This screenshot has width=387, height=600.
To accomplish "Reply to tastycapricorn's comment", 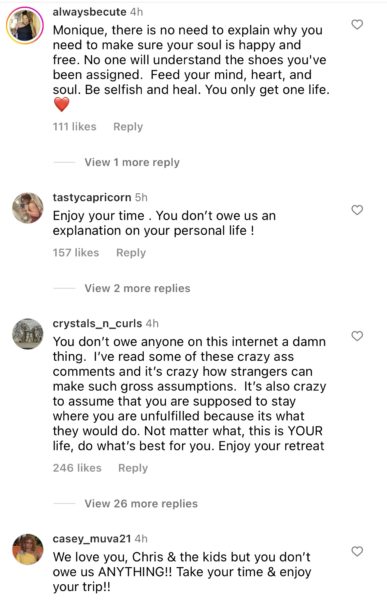I will [131, 253].
